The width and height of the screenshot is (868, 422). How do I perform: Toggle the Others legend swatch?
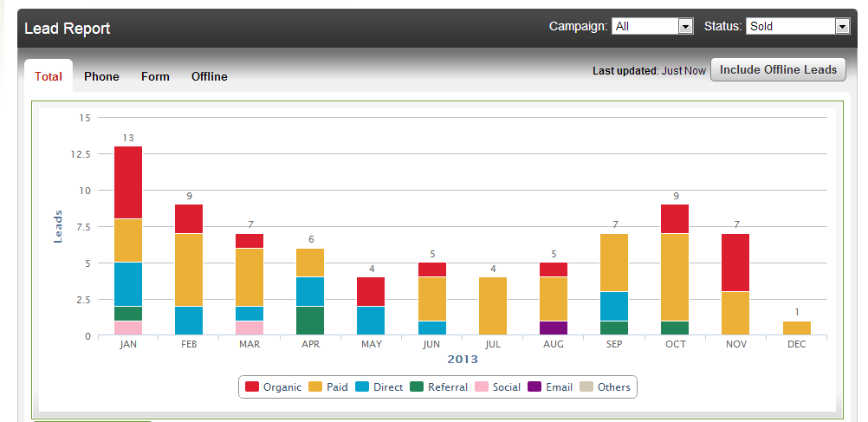(x=586, y=387)
